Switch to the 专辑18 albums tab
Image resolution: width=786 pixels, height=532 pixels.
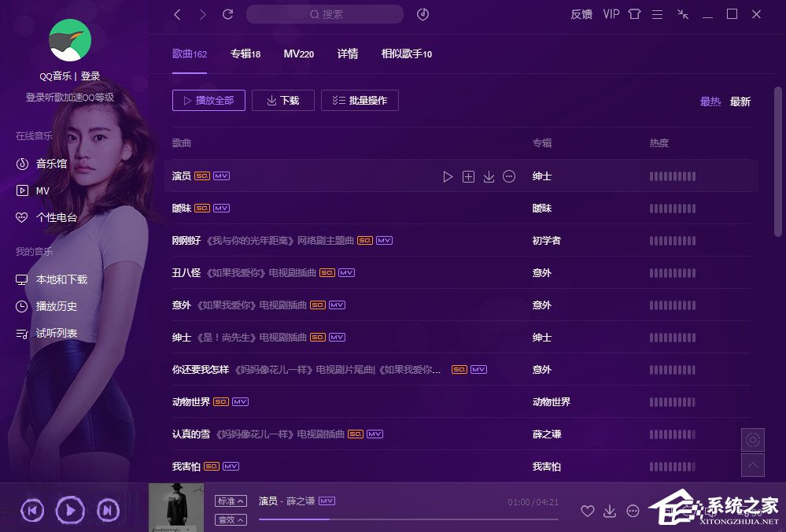245,54
